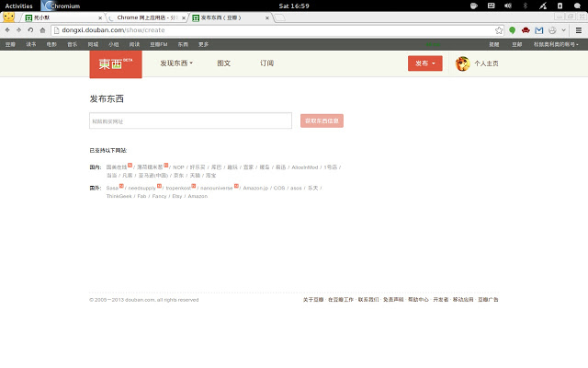Open the Activities overview

18,6
